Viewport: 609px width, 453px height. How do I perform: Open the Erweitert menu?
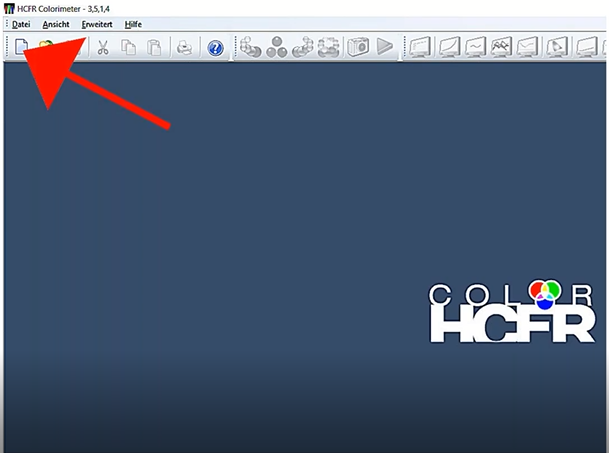click(97, 24)
